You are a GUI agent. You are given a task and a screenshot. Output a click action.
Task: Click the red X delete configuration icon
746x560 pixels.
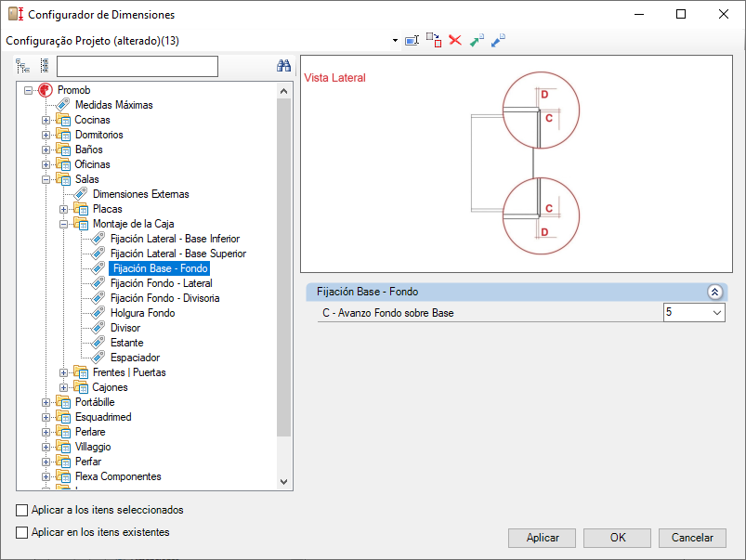[455, 41]
